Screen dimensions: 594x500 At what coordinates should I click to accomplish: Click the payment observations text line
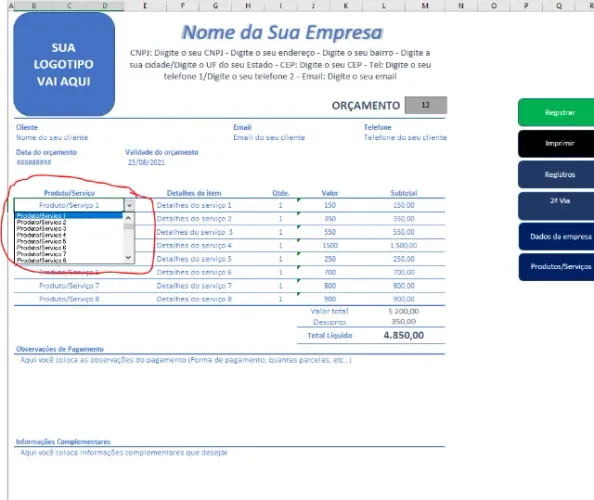pyautogui.click(x=186, y=360)
